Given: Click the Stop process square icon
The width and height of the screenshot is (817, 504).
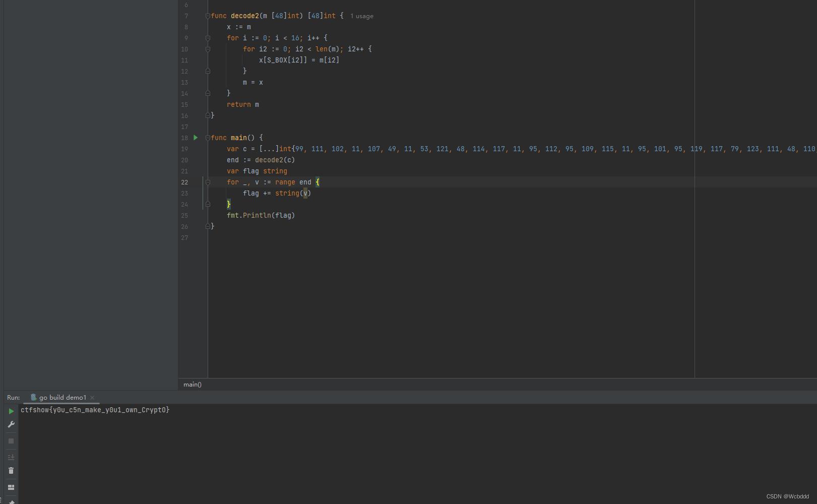Looking at the screenshot, I should click(x=11, y=441).
